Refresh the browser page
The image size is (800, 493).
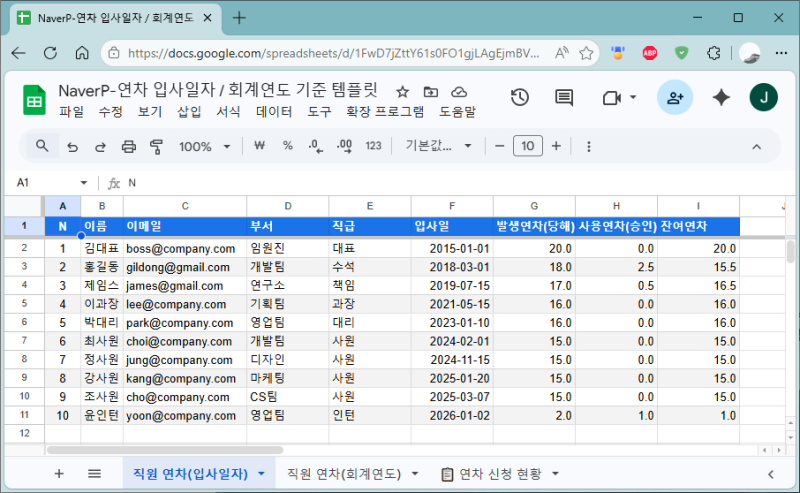pos(50,53)
